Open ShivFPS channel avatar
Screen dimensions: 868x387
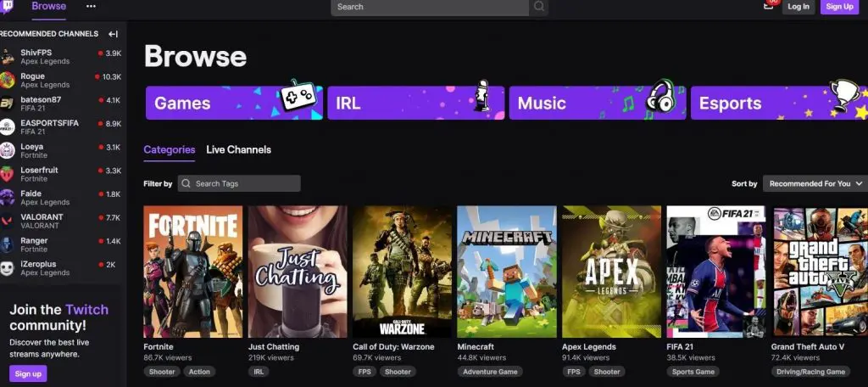pos(7,57)
